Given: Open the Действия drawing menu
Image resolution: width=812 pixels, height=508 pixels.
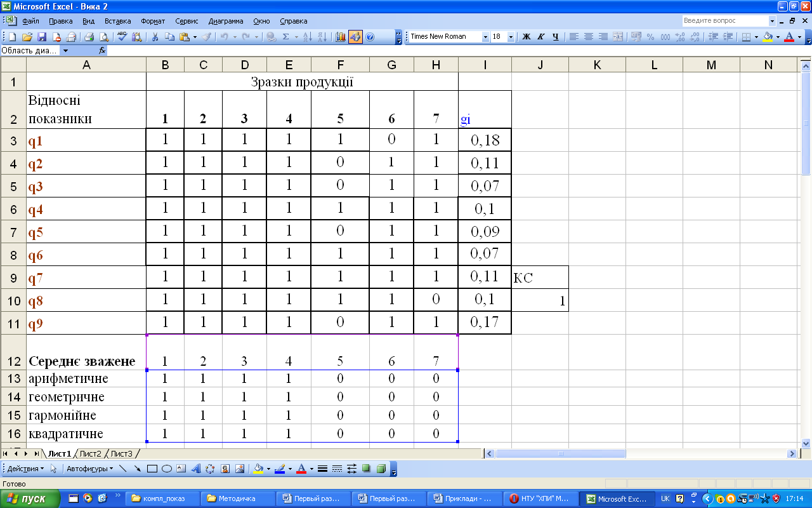Looking at the screenshot, I should [25, 469].
